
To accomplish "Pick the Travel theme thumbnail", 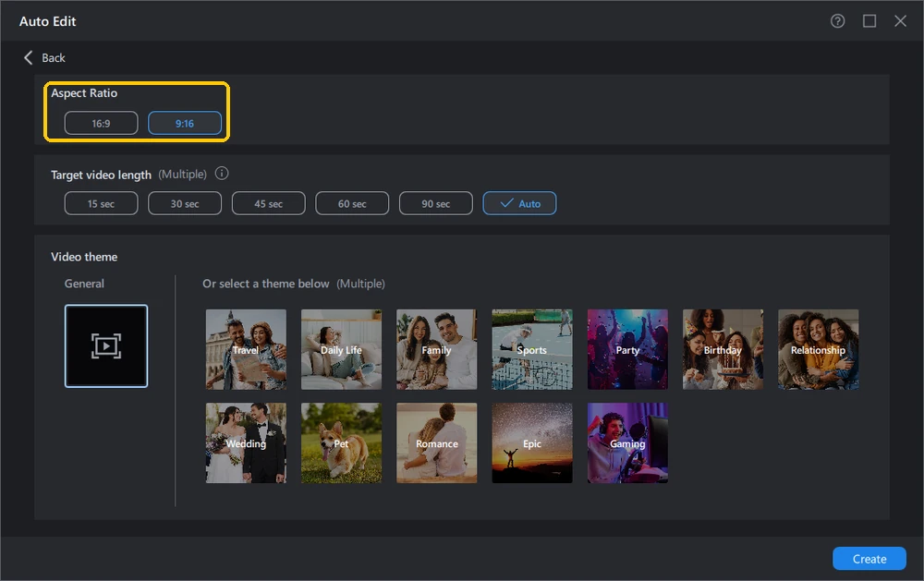I will 246,349.
